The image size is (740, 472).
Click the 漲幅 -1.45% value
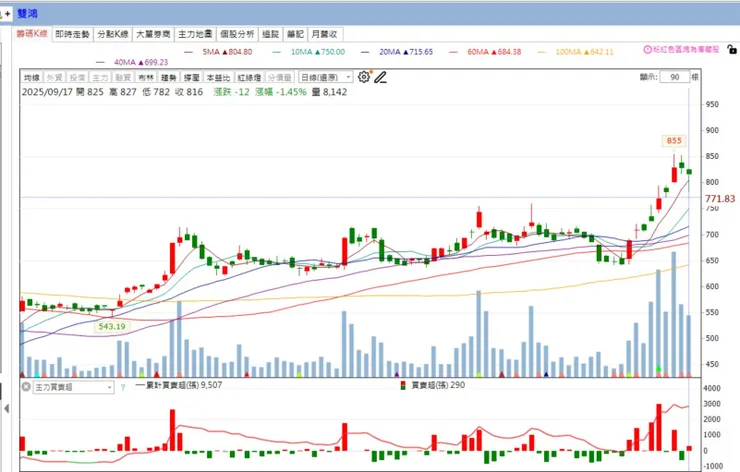click(x=281, y=92)
